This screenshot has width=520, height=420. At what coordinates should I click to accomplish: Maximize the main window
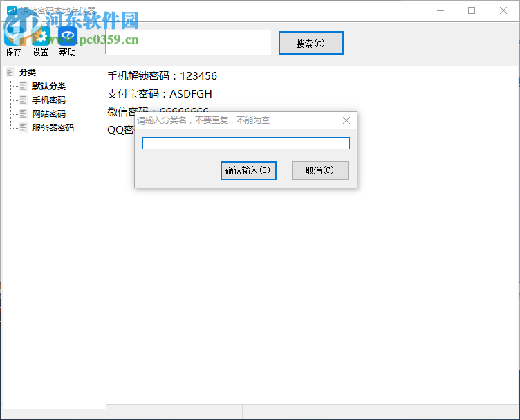pos(472,10)
